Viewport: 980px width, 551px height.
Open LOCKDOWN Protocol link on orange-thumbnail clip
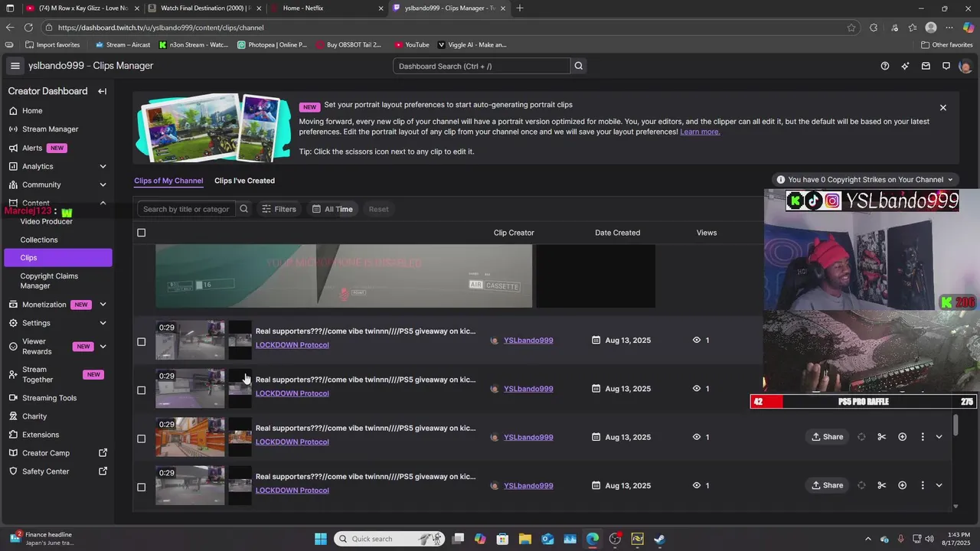(x=292, y=442)
